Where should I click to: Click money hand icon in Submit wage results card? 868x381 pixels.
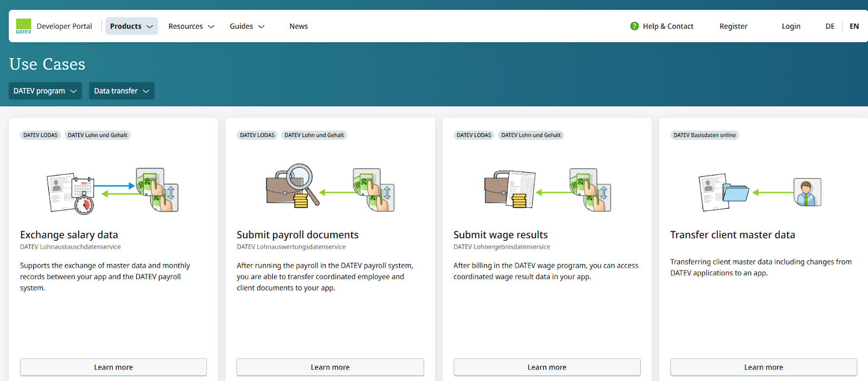coord(590,190)
